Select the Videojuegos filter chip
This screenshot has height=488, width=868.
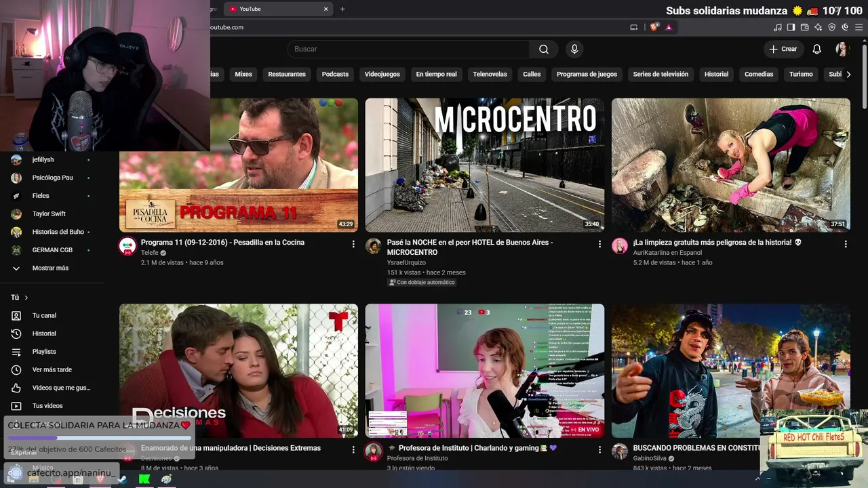382,75
